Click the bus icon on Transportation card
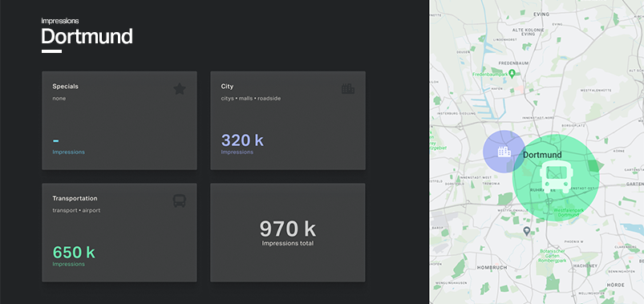This screenshot has width=644, height=304. pyautogui.click(x=180, y=201)
